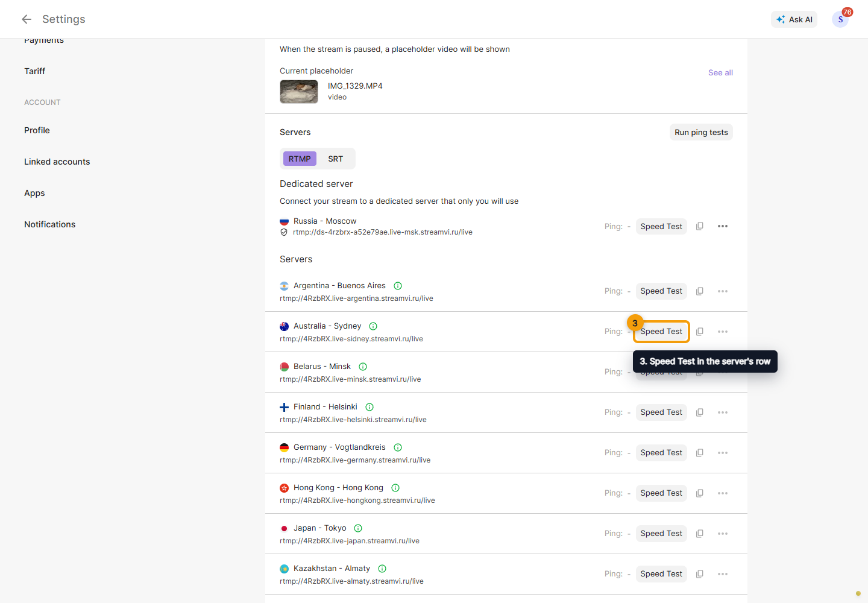Select the RTMP protocol tab

tap(300, 159)
